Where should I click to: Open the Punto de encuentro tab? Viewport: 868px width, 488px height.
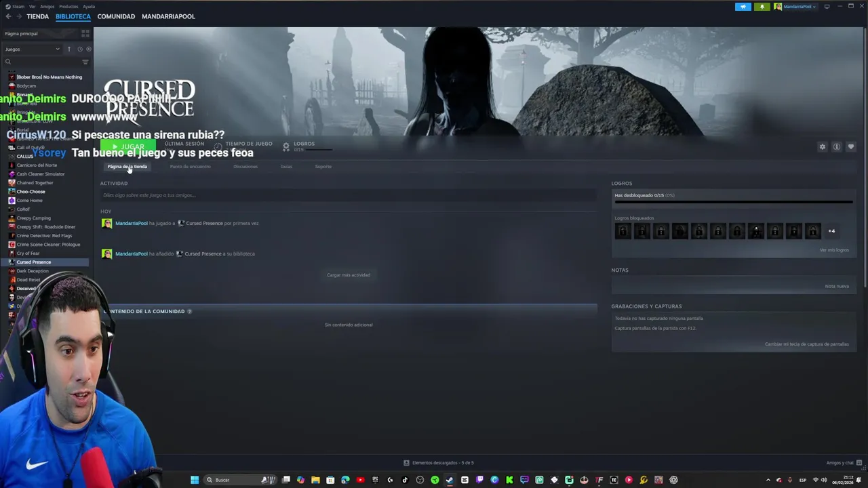click(x=190, y=167)
